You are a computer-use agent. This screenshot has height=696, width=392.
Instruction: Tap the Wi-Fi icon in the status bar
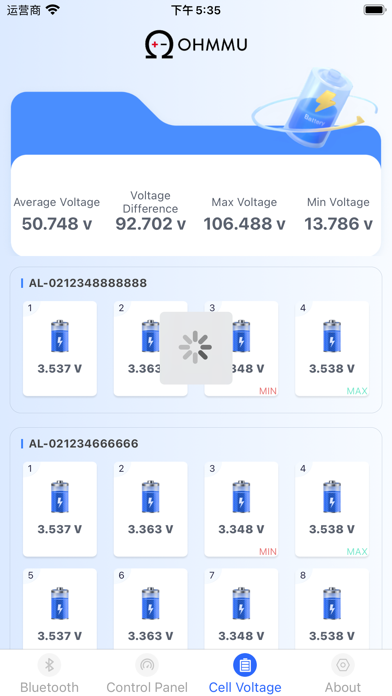point(53,10)
